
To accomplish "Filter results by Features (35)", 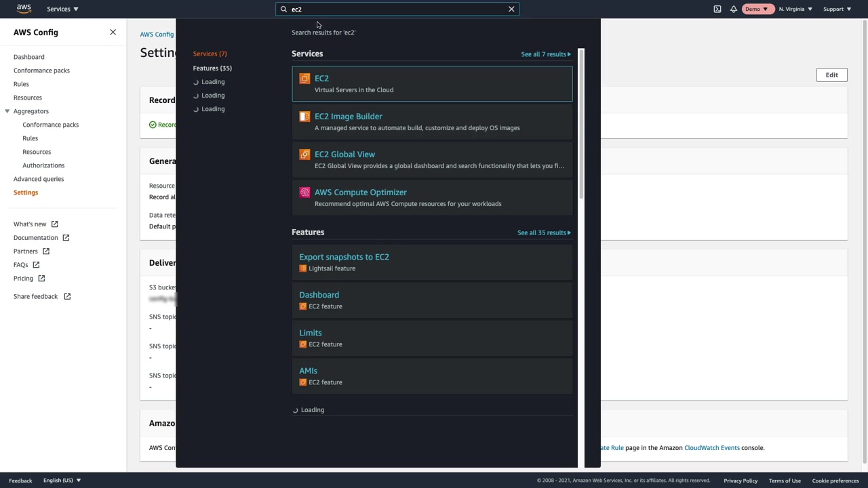I will 212,68.
